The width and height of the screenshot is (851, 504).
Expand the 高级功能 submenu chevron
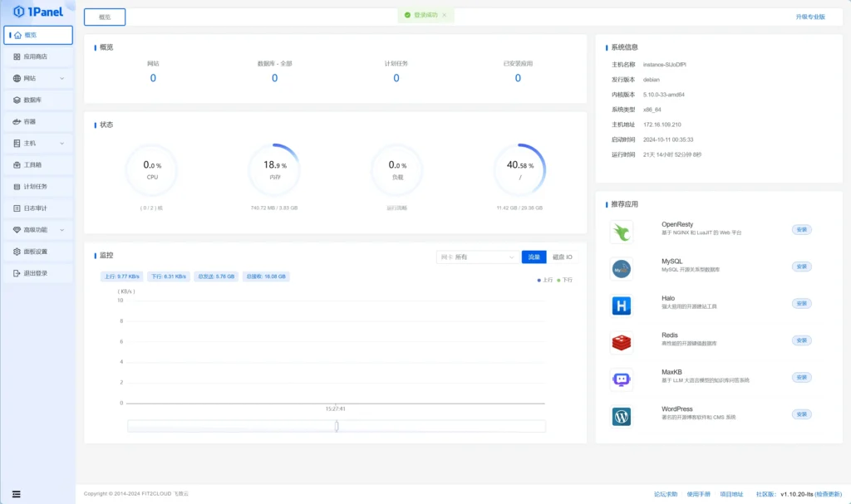pyautogui.click(x=61, y=231)
